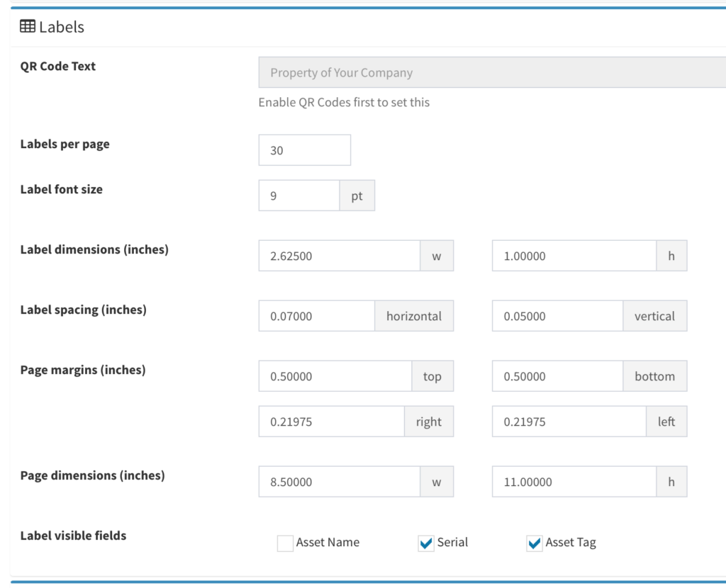The height and width of the screenshot is (588, 726).
Task: Select the bottom page margin field
Action: pyautogui.click(x=557, y=376)
